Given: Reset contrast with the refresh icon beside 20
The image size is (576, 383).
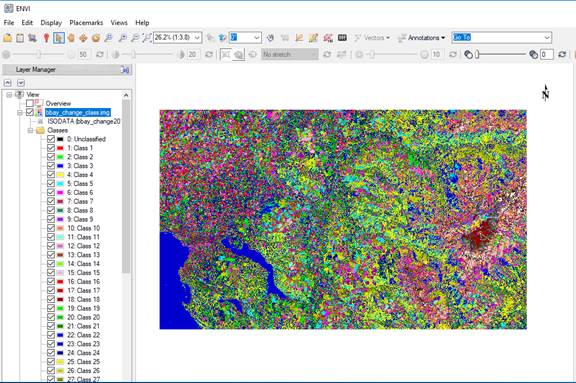Looking at the screenshot, I should click(x=209, y=54).
